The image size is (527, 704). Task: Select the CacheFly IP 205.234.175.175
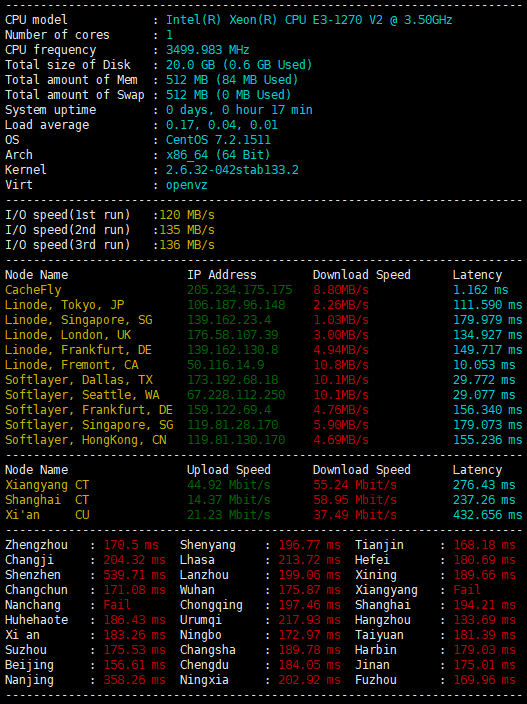[239, 290]
